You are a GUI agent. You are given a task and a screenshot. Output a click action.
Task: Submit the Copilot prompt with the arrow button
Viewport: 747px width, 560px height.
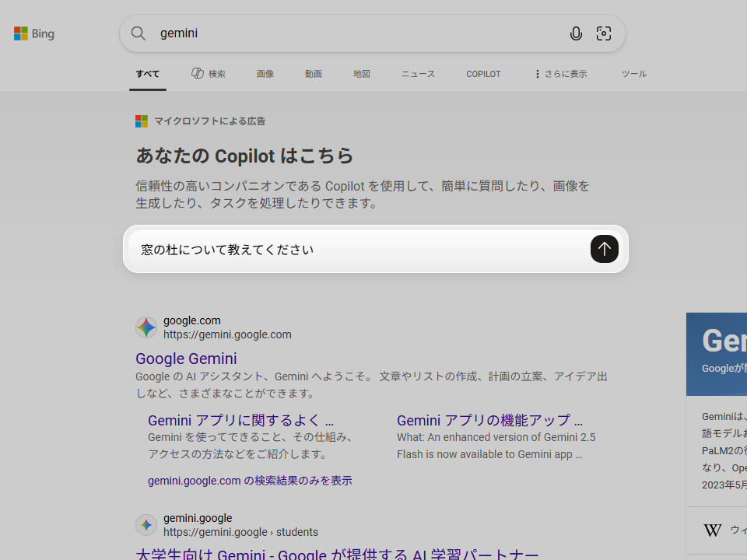pyautogui.click(x=605, y=249)
